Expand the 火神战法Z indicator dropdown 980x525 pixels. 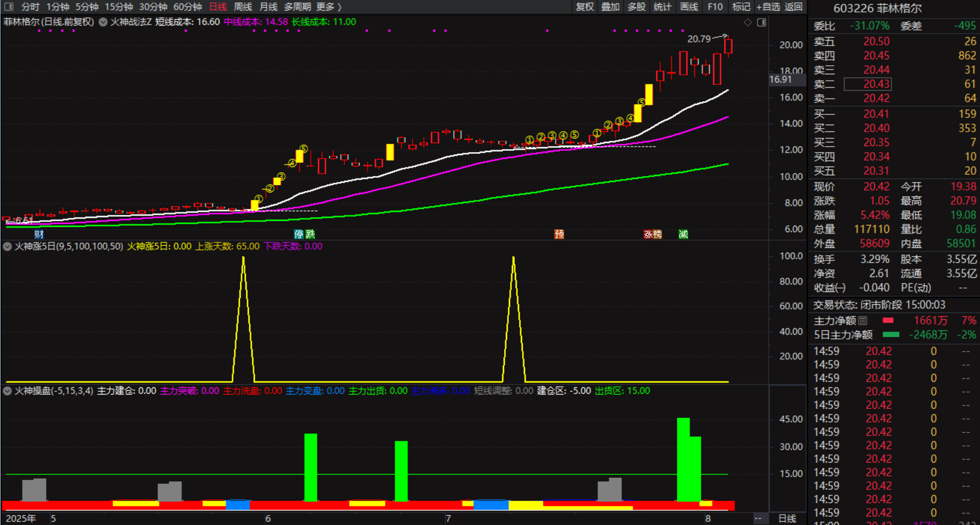click(103, 22)
